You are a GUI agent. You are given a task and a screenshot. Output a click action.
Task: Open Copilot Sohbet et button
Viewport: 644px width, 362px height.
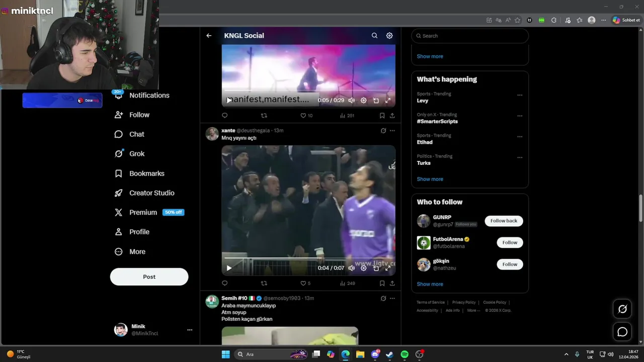tap(626, 20)
